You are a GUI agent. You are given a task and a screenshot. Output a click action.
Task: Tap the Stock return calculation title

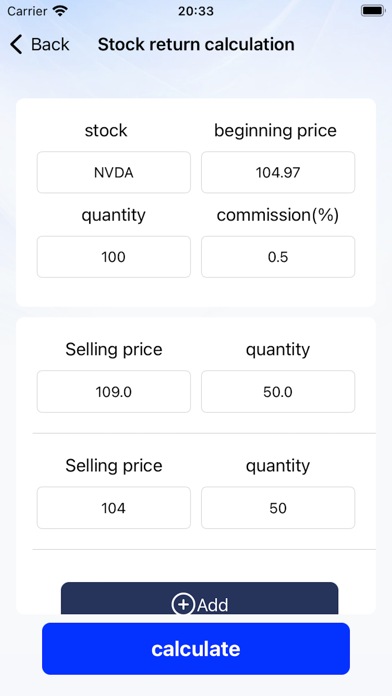tap(196, 45)
